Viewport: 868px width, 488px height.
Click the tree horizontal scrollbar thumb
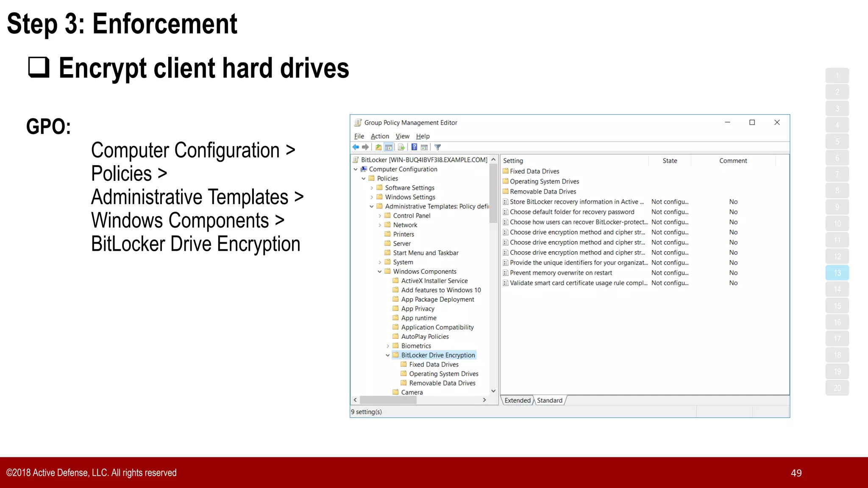pos(388,400)
